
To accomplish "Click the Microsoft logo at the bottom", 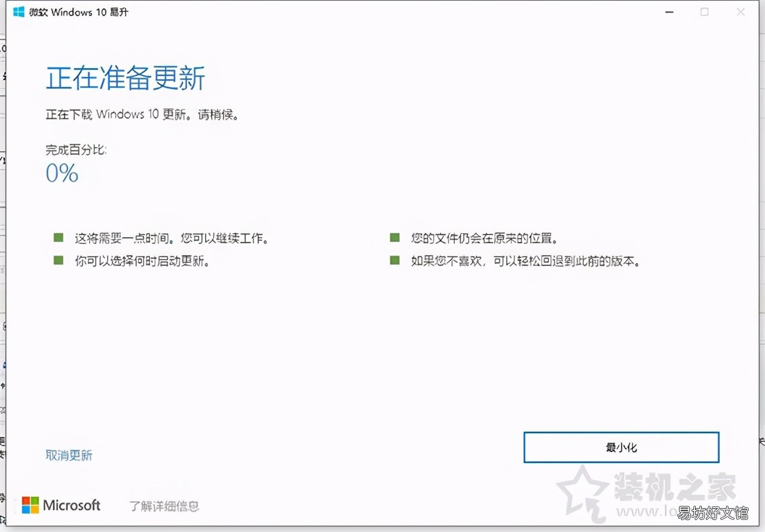I will (x=61, y=505).
